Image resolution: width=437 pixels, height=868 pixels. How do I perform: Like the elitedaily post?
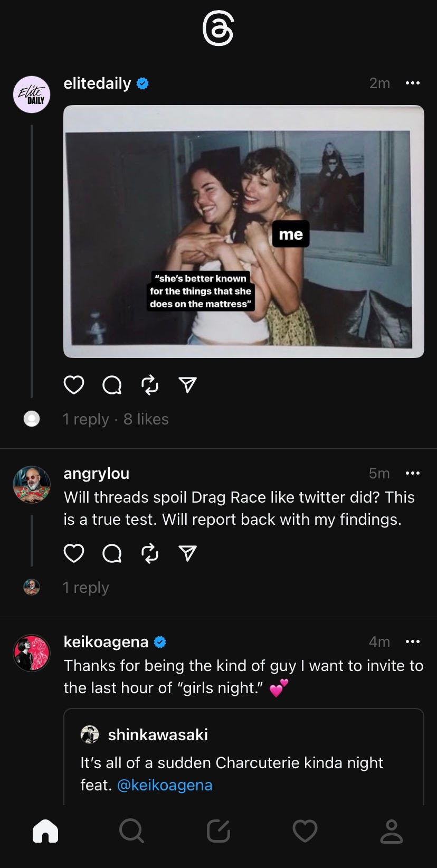pyautogui.click(x=74, y=385)
